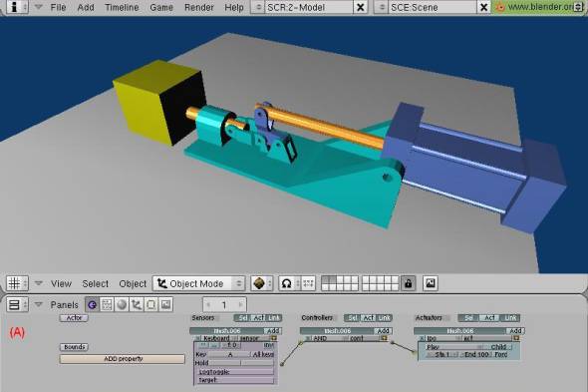The height and width of the screenshot is (392, 588).
Task: Click the render image icon in 3D header
Action: point(431,283)
